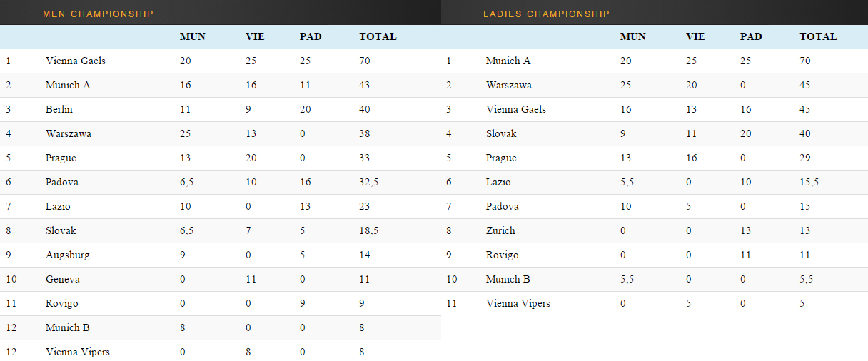Click Augsburg team name
Screen dimensions: 868x361
(x=67, y=255)
